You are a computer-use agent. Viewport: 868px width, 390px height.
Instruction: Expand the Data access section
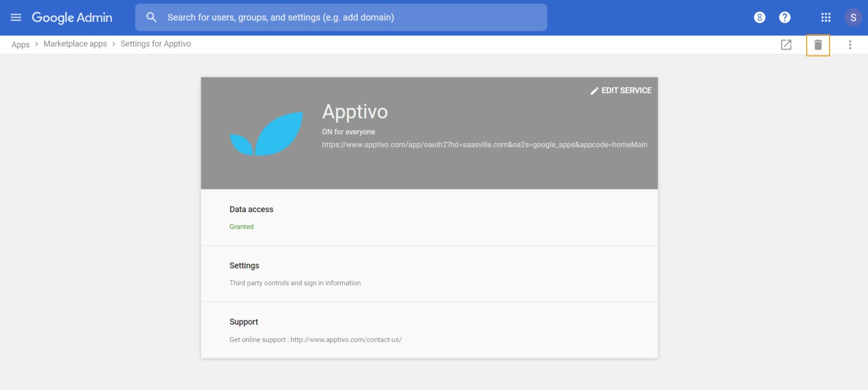(429, 217)
